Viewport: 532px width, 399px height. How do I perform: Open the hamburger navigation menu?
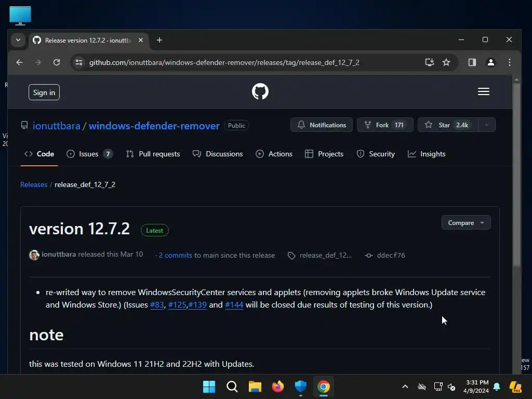coord(484,91)
